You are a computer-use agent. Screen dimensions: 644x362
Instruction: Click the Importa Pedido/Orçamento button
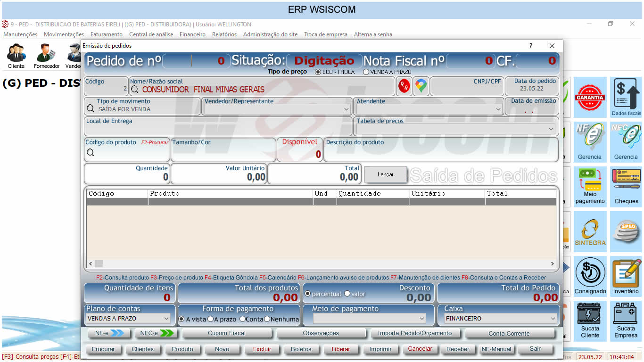(x=414, y=333)
